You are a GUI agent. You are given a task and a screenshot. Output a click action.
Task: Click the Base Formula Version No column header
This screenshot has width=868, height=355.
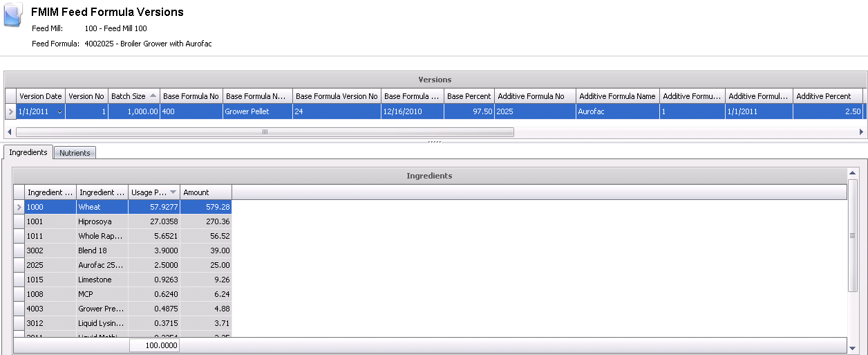pos(336,96)
